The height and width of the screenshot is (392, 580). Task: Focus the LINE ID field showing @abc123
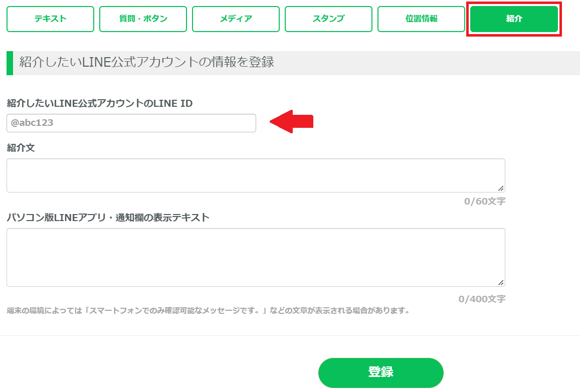pyautogui.click(x=131, y=123)
